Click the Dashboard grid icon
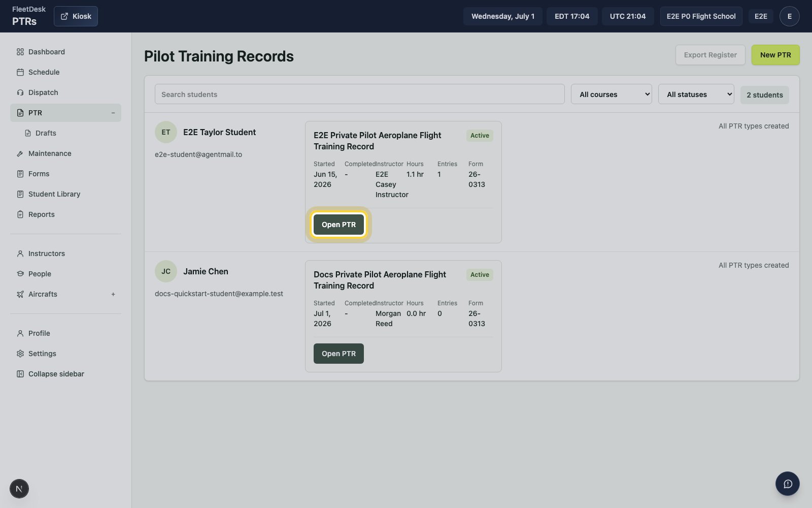 pyautogui.click(x=20, y=52)
